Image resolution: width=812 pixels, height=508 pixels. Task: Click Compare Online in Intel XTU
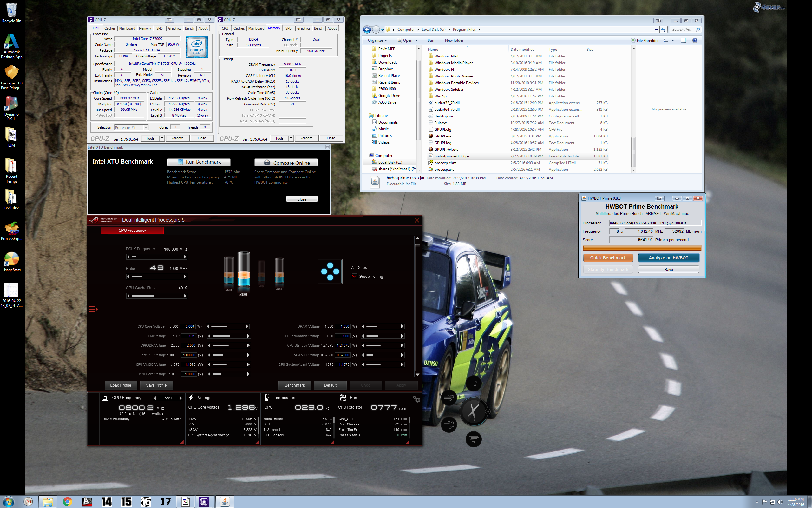(x=286, y=163)
